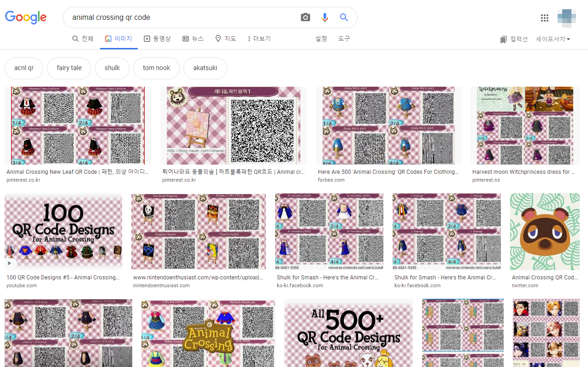The image size is (588, 367).
Task: Click the search query input field
Action: coord(182,18)
